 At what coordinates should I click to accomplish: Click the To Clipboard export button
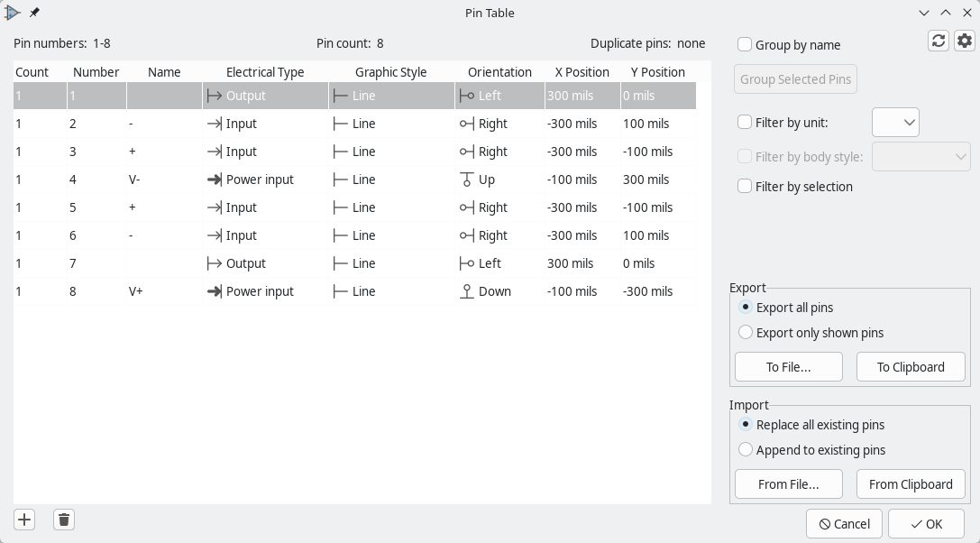click(x=911, y=367)
